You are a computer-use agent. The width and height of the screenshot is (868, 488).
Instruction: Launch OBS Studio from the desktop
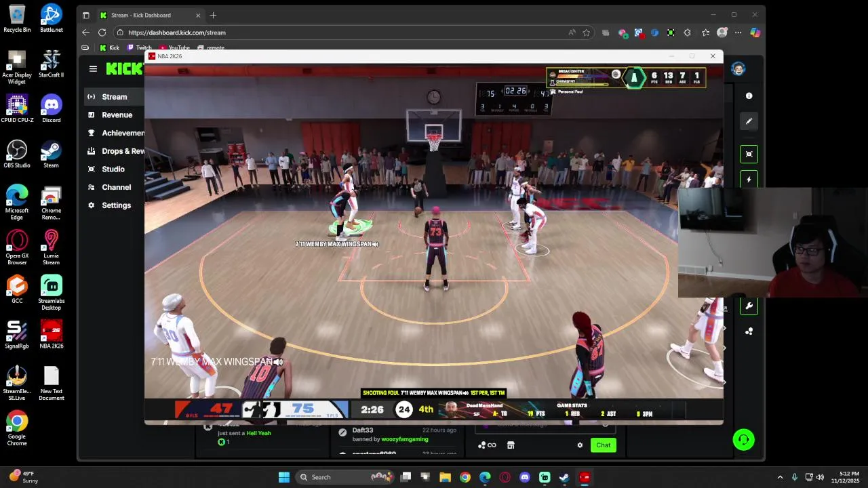[x=17, y=155]
